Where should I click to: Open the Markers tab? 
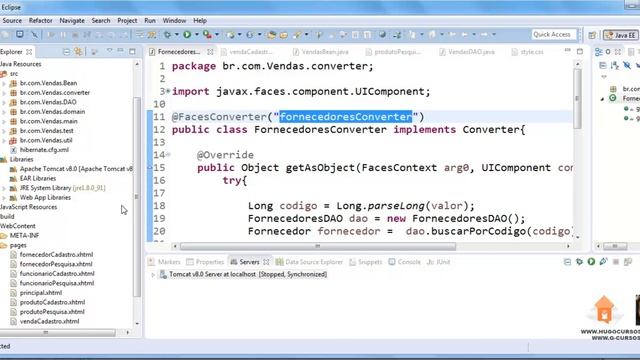tap(164, 262)
